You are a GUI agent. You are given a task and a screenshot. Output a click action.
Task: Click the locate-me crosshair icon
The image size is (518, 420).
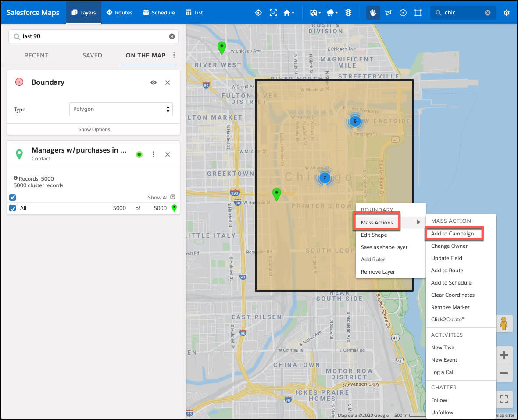258,13
